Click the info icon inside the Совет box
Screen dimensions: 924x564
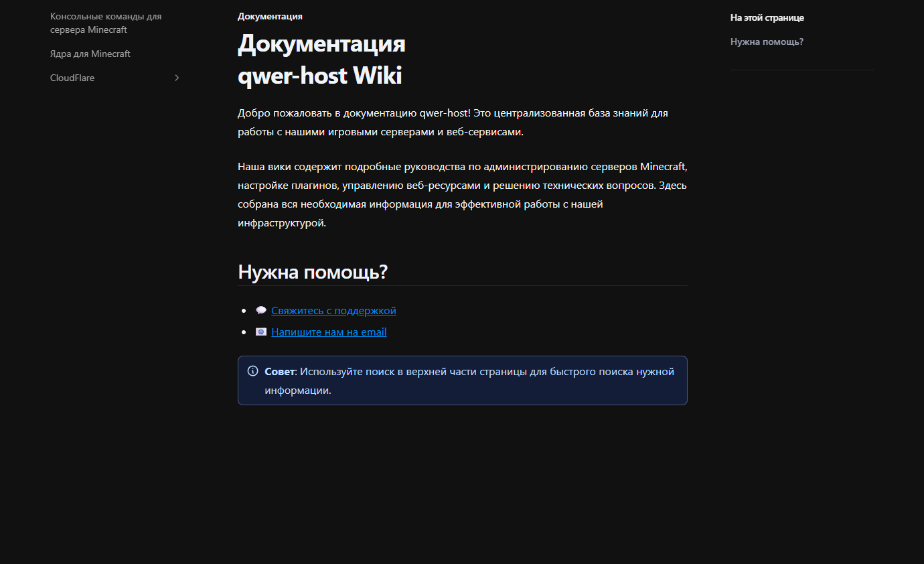252,370
